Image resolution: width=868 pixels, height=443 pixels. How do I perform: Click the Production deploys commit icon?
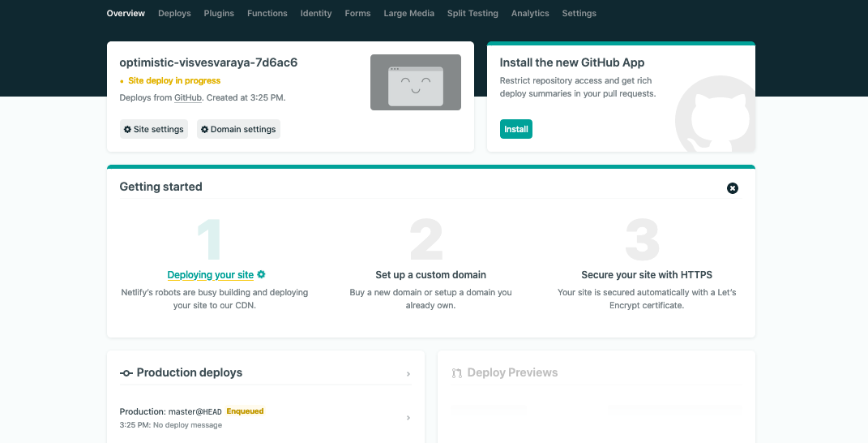[x=126, y=373]
